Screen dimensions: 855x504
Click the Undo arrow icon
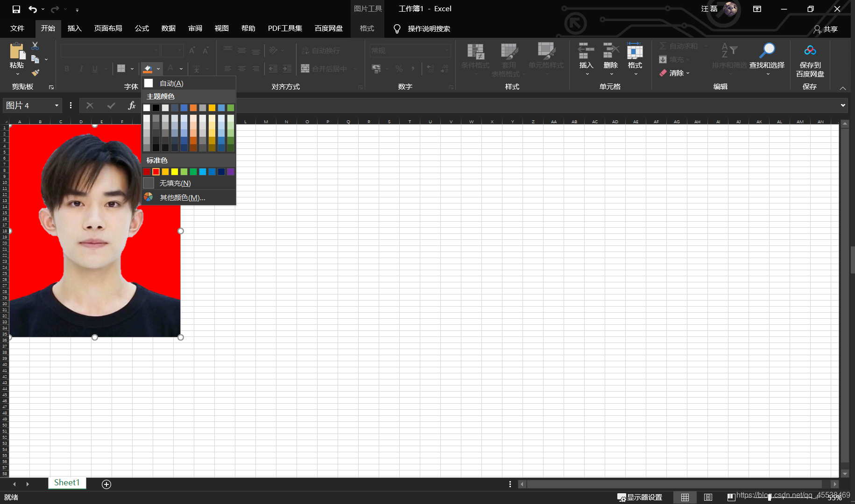[x=32, y=9]
